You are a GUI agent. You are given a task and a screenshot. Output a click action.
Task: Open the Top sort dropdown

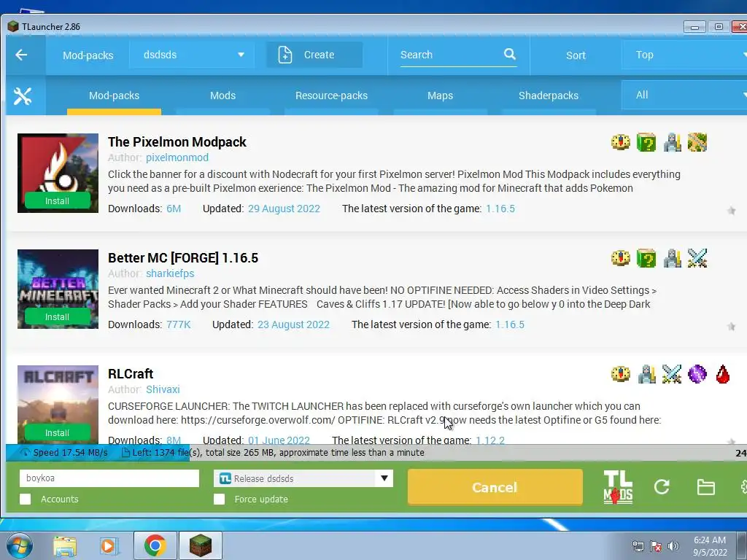pyautogui.click(x=684, y=55)
